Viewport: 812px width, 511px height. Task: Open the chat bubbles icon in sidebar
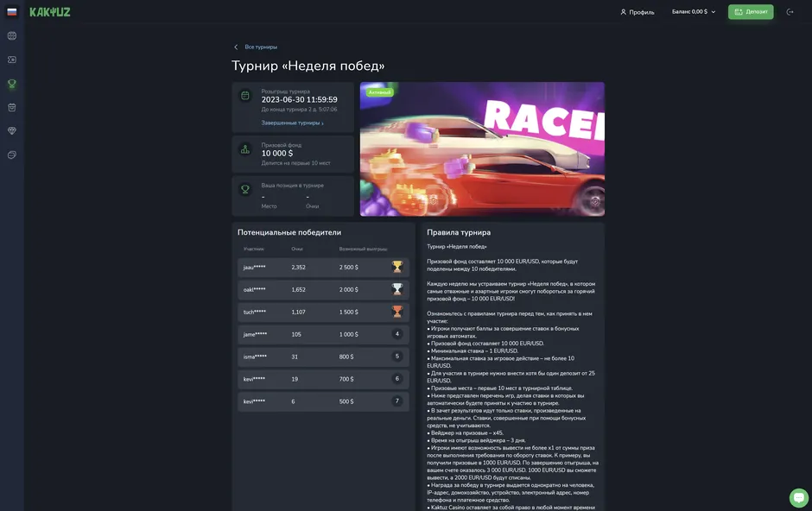pyautogui.click(x=12, y=155)
